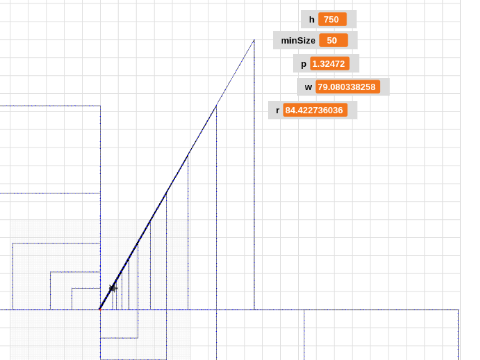Click the 1.32472 value of p
The image size is (480, 360).
click(330, 64)
